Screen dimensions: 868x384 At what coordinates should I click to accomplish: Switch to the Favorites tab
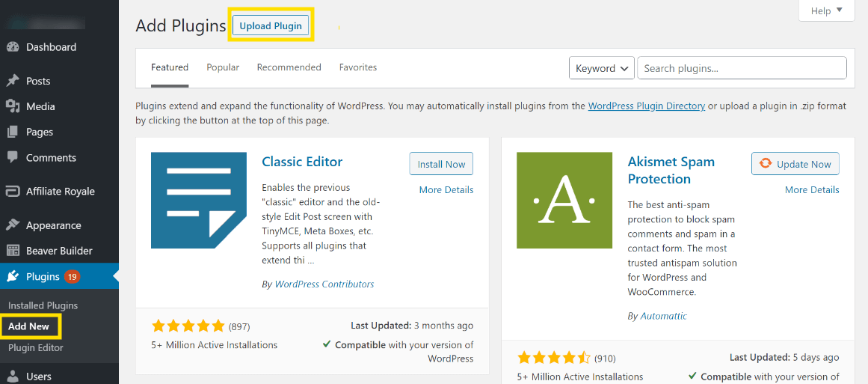point(358,67)
